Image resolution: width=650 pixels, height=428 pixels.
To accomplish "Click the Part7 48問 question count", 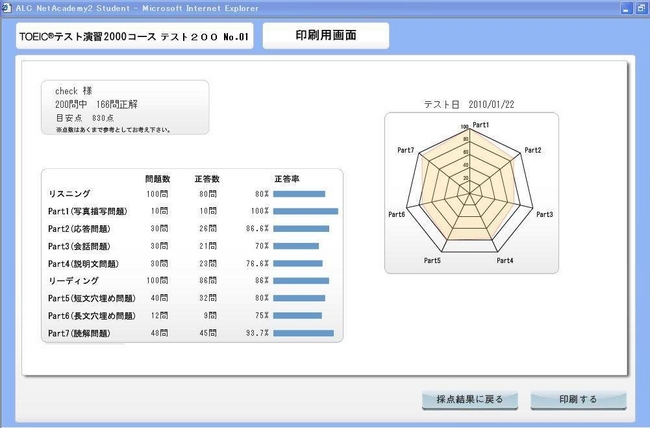I will pos(159,333).
